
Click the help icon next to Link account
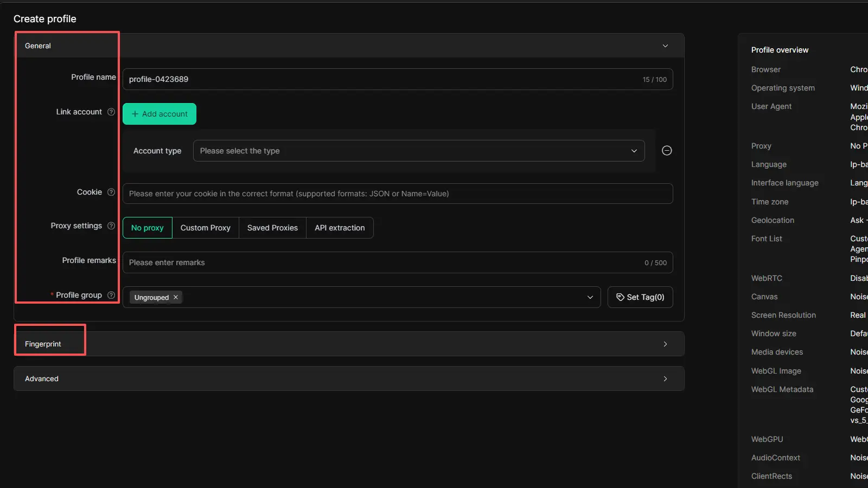111,112
